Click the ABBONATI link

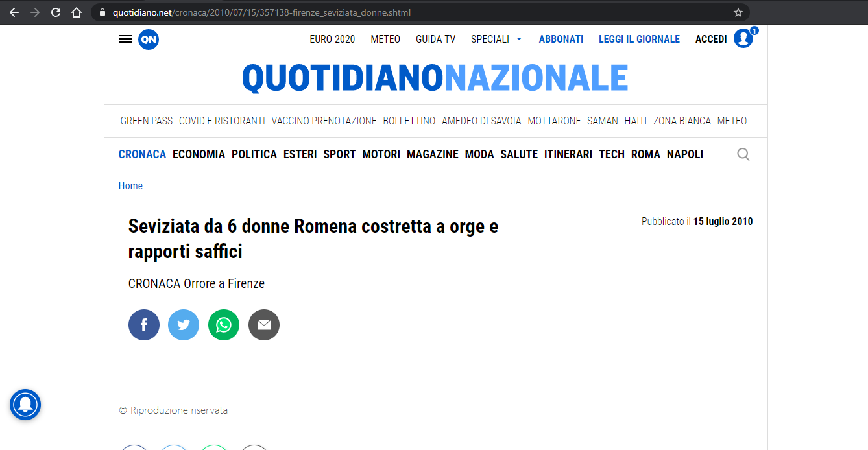(x=561, y=40)
